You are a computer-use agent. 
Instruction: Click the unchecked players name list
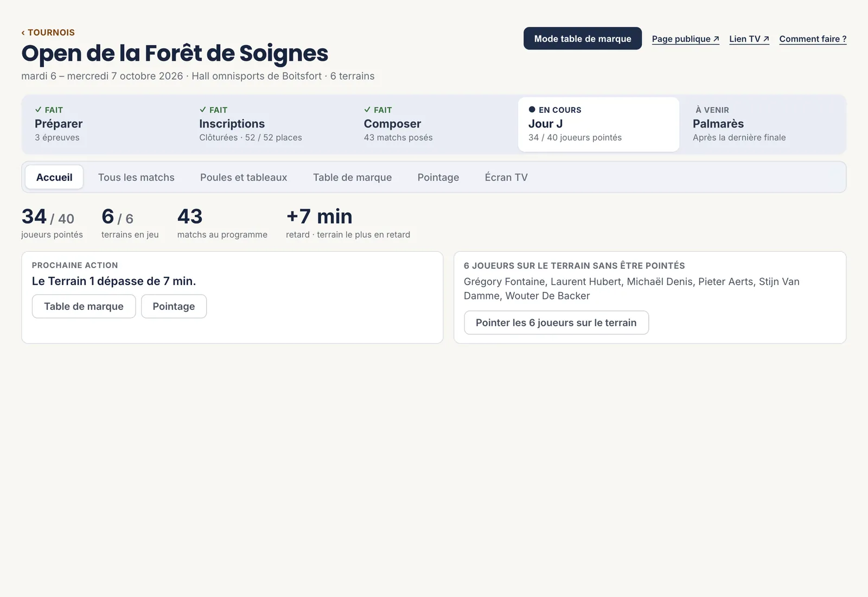[631, 289]
